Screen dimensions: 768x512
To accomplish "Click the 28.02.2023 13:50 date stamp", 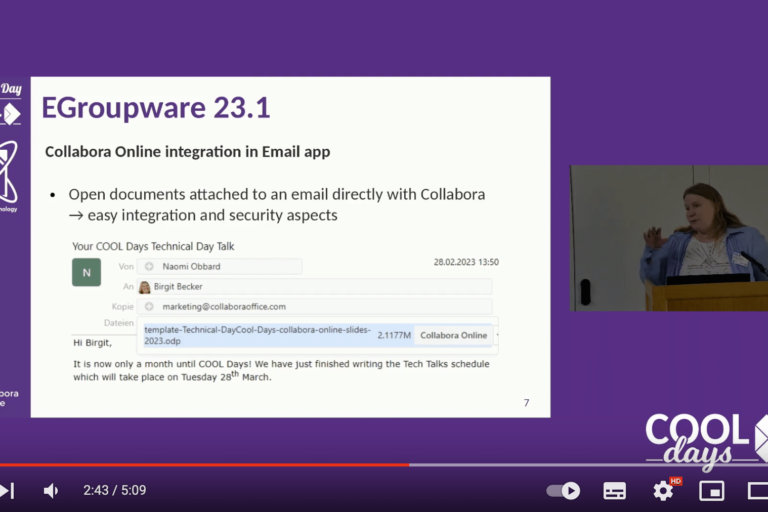I will point(466,262).
